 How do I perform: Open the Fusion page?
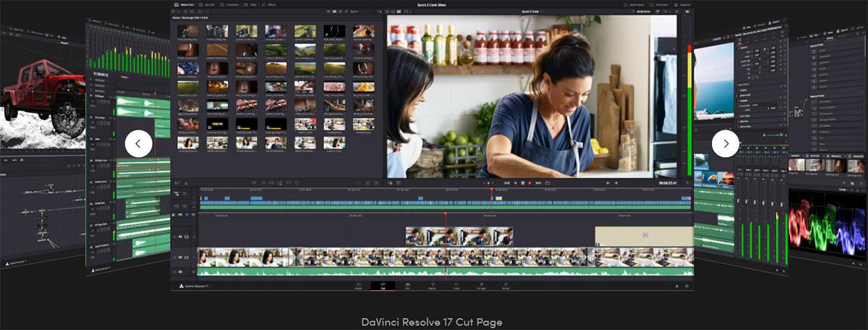(432, 286)
